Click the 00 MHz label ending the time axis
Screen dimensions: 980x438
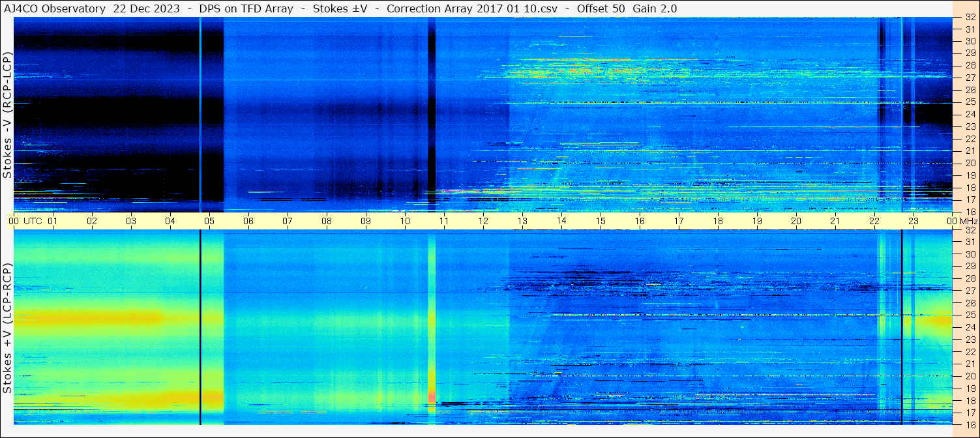pyautogui.click(x=962, y=221)
